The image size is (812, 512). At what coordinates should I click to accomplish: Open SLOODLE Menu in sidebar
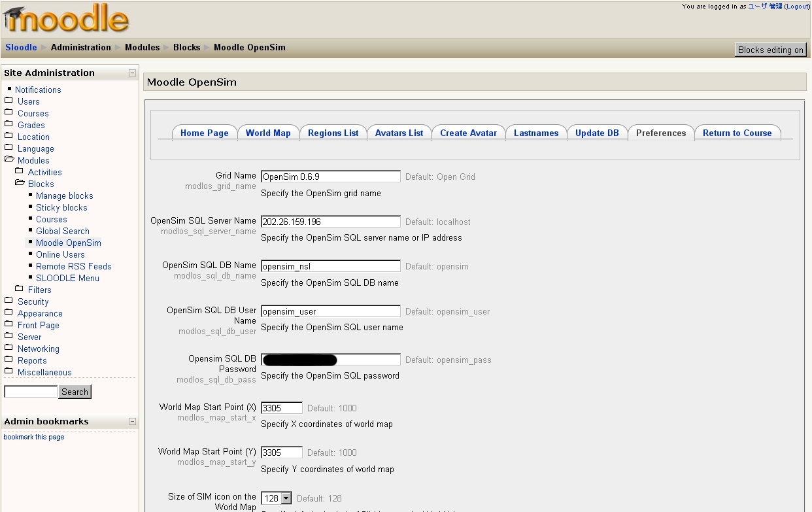tap(67, 278)
